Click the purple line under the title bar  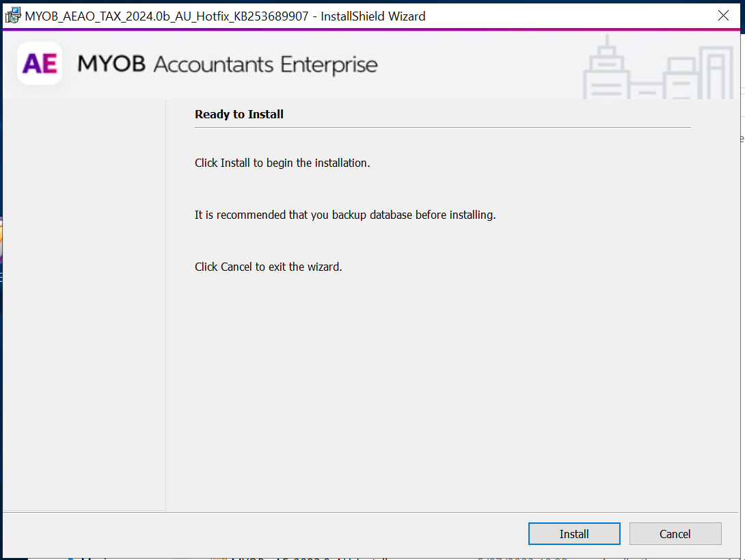(372, 30)
